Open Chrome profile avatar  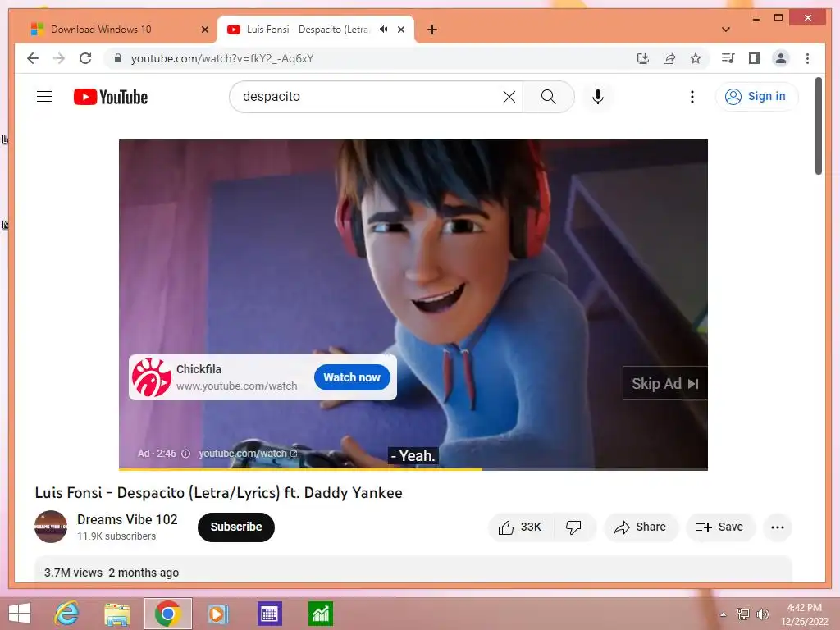[781, 58]
